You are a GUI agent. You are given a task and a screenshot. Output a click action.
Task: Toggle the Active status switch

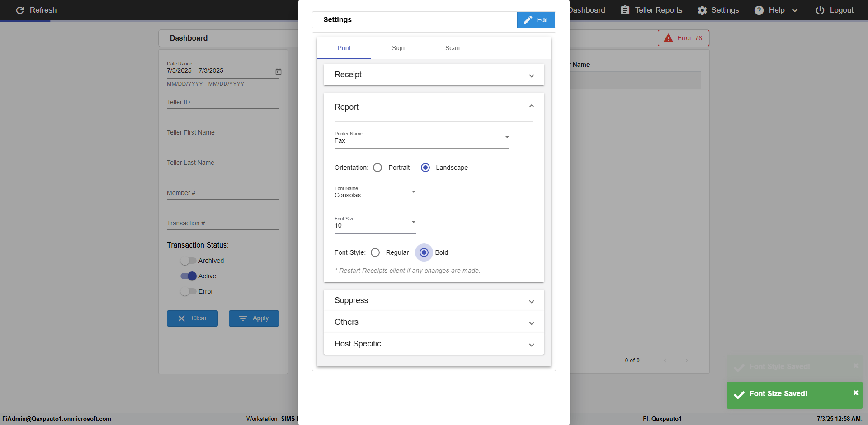click(x=188, y=276)
